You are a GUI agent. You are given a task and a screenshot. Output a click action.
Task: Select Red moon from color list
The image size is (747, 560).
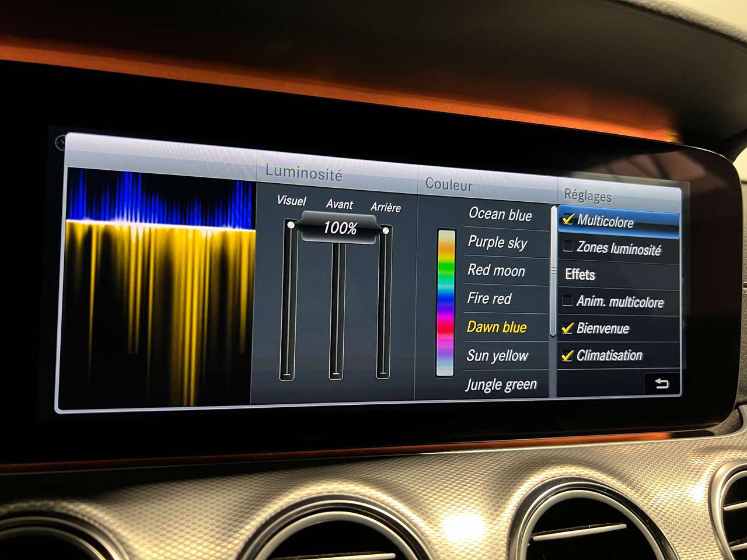tap(496, 271)
